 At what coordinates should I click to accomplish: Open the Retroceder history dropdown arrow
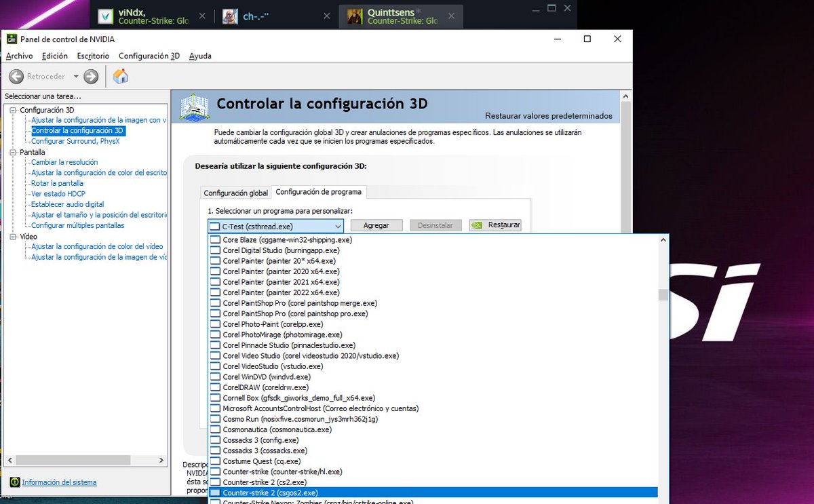[76, 76]
